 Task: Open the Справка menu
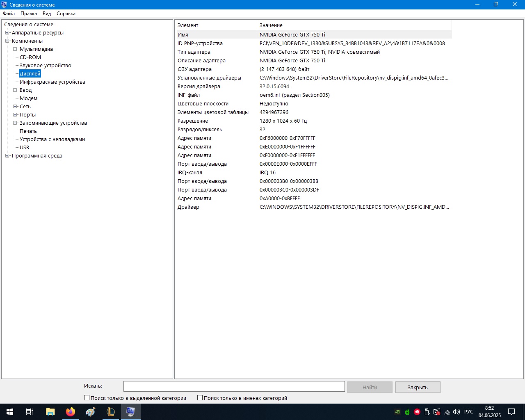pyautogui.click(x=66, y=14)
